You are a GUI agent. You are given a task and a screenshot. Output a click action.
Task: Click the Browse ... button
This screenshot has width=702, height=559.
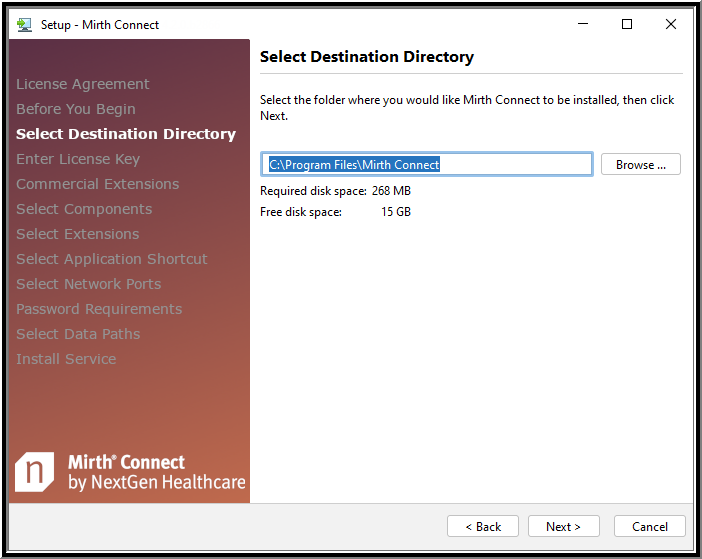[x=640, y=164]
